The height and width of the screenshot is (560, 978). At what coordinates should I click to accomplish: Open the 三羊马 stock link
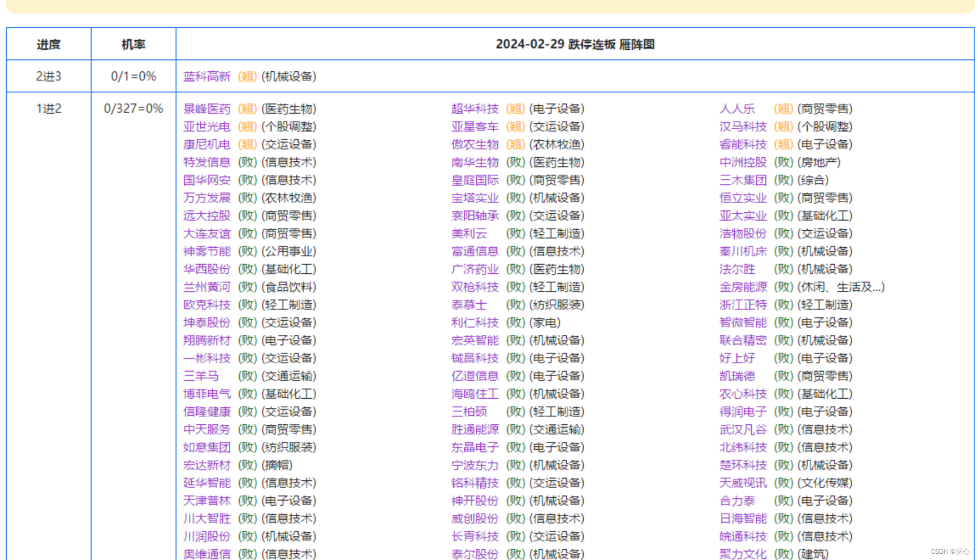pos(201,376)
